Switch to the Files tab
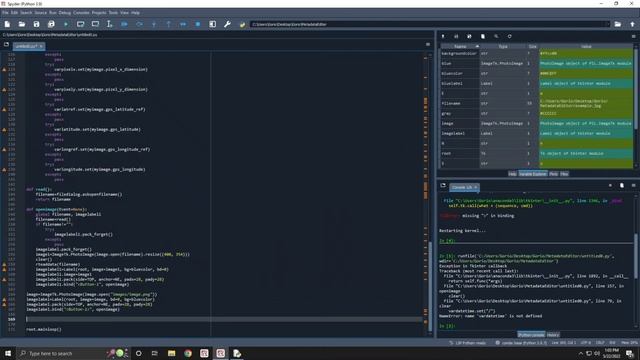 [564, 174]
